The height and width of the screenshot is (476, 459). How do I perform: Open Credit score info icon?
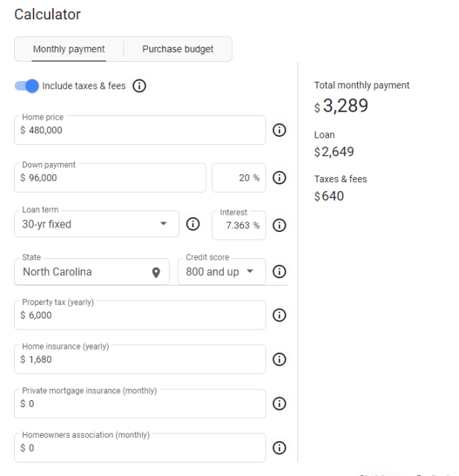[x=279, y=271]
